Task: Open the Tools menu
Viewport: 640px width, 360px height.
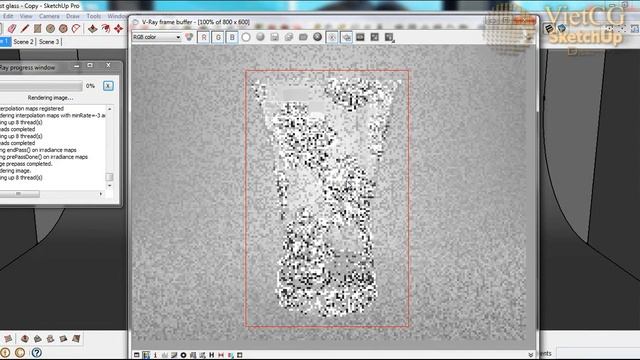Action: [x=93, y=16]
